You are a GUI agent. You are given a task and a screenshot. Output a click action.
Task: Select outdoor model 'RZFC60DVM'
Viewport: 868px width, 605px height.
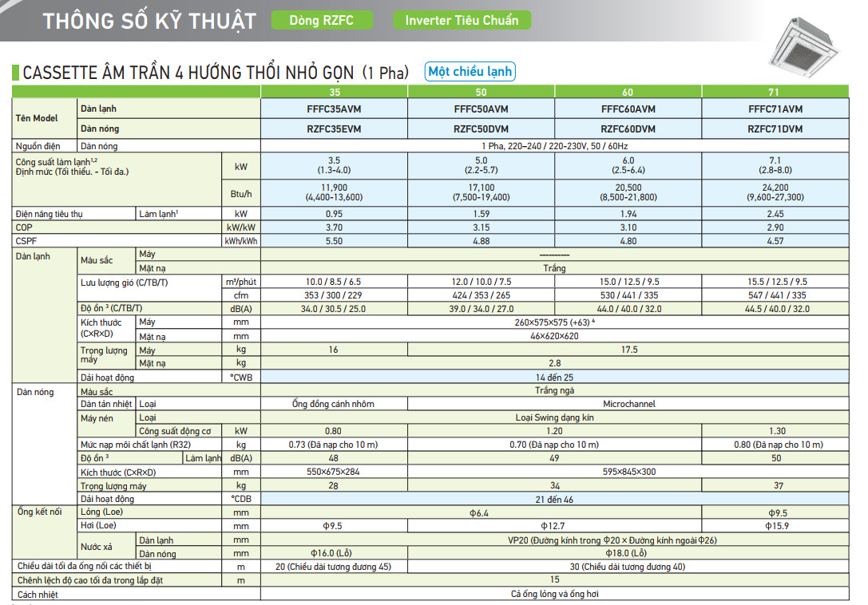[x=628, y=129]
